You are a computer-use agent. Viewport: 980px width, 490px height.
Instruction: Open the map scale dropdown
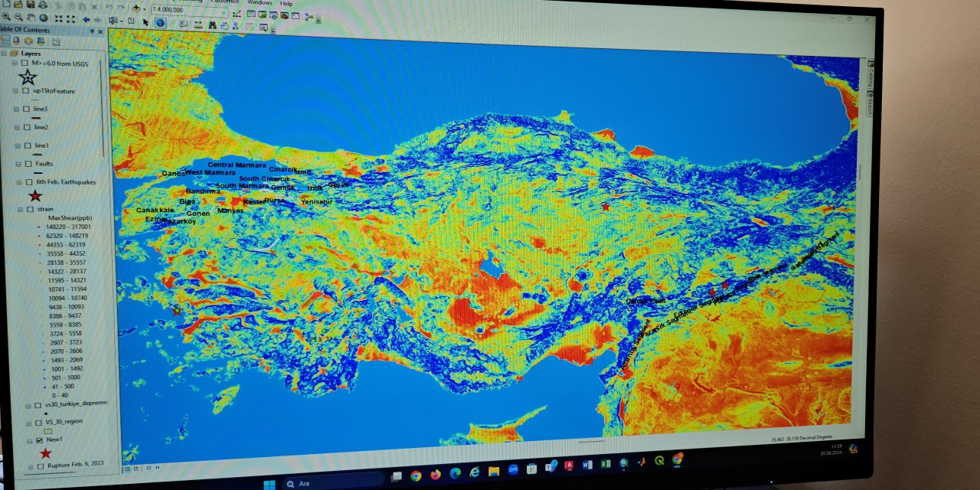coord(224,11)
